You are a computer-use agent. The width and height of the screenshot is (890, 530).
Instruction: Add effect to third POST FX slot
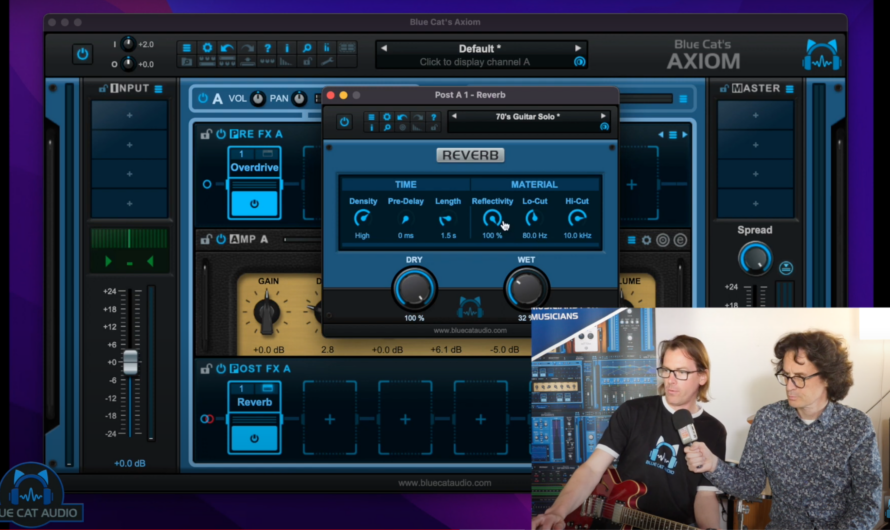tap(405, 419)
